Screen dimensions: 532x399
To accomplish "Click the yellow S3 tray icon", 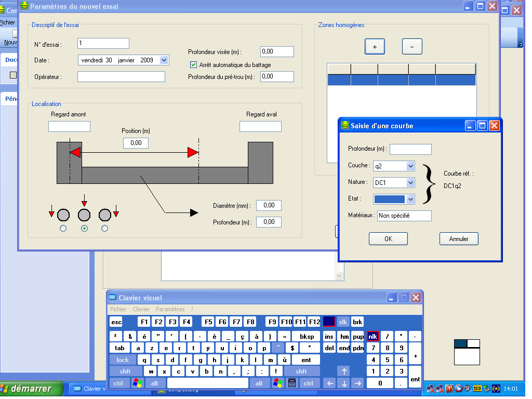I will tap(477, 389).
